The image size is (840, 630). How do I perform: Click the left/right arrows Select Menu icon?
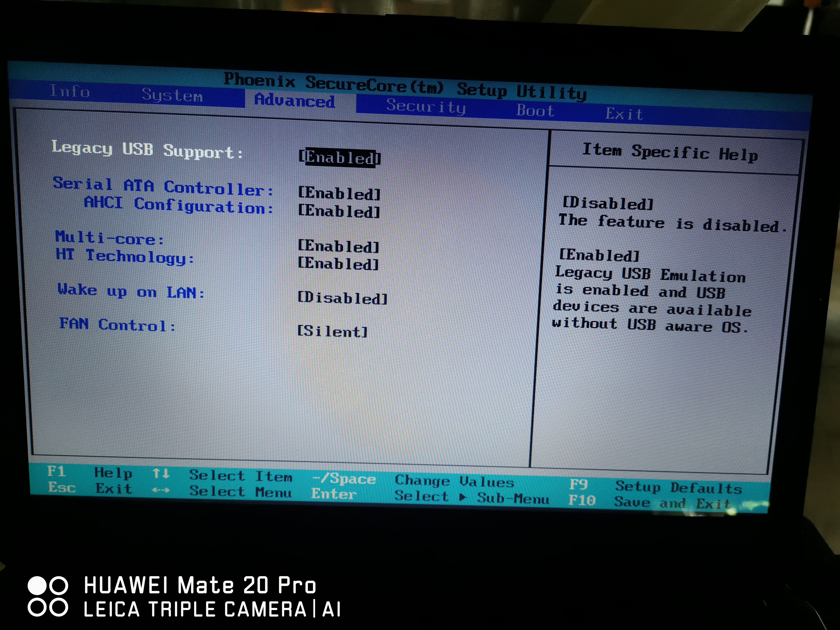(x=161, y=490)
